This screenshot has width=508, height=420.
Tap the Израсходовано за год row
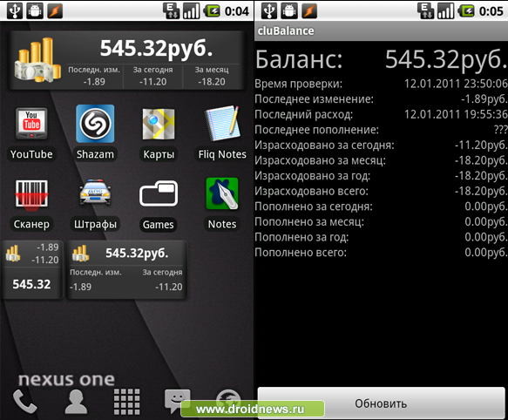point(381,176)
